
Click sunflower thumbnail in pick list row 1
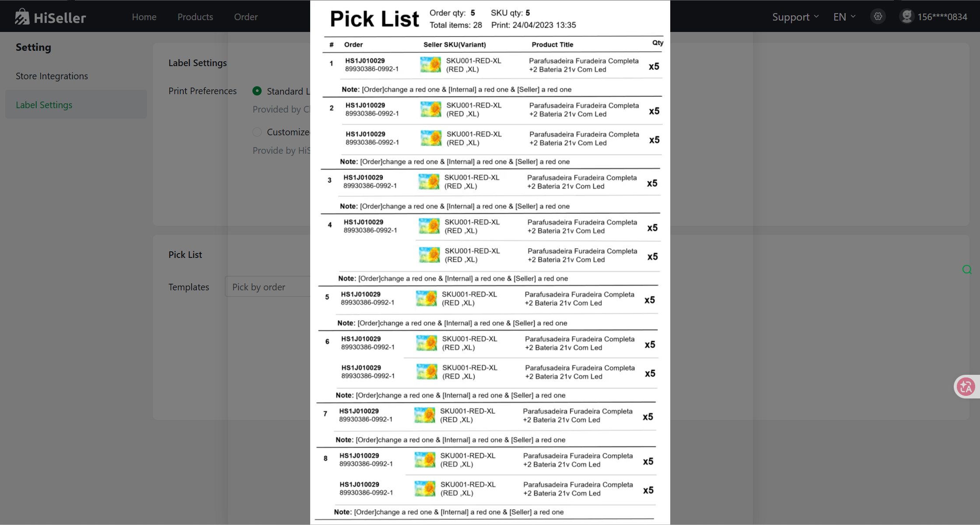430,65
